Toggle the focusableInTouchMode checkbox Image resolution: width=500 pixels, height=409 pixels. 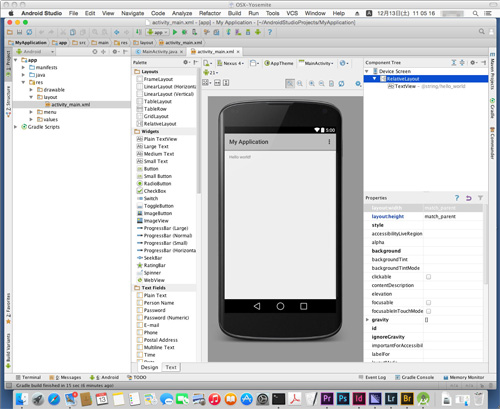pos(429,311)
